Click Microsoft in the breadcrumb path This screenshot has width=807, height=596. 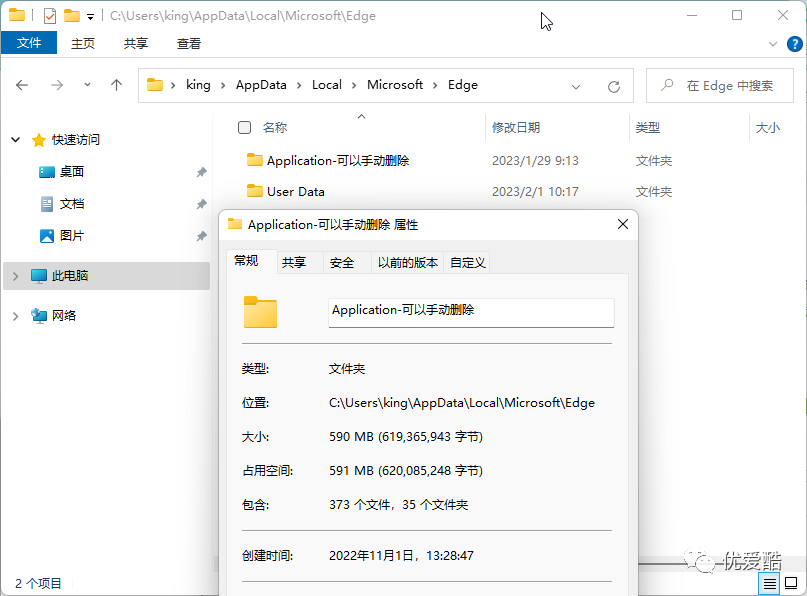(x=395, y=85)
